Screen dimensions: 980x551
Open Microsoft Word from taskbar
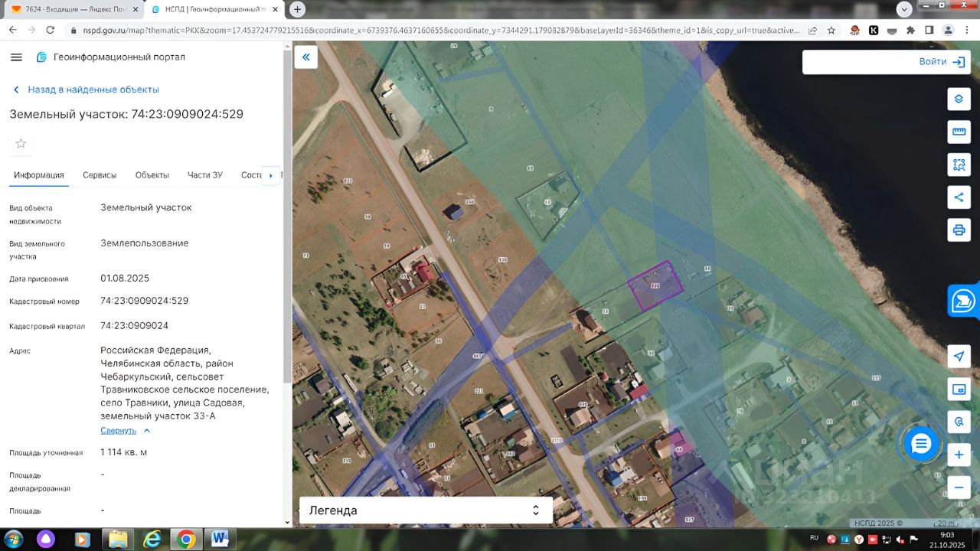[220, 539]
